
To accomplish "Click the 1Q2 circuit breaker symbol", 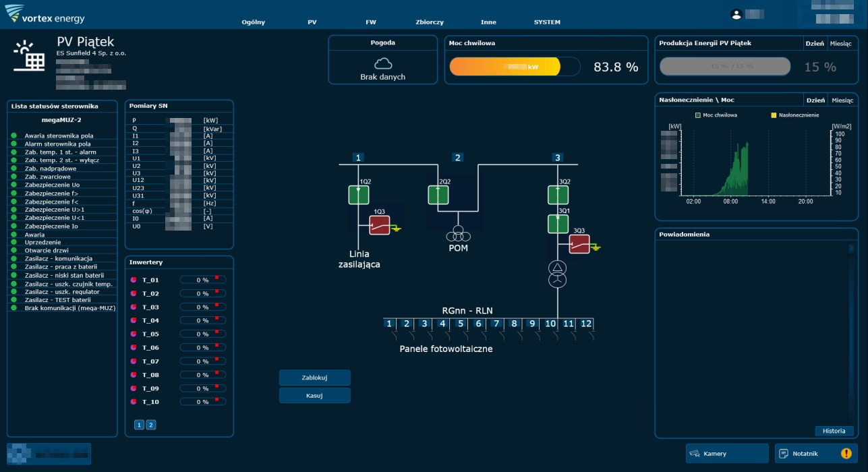I will point(358,195).
